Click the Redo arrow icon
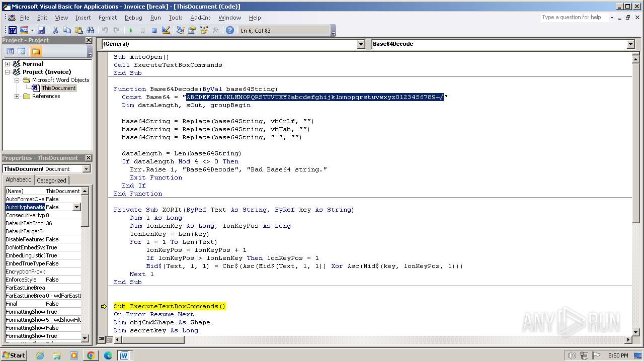Image resolution: width=644 pixels, height=362 pixels. [116, 31]
